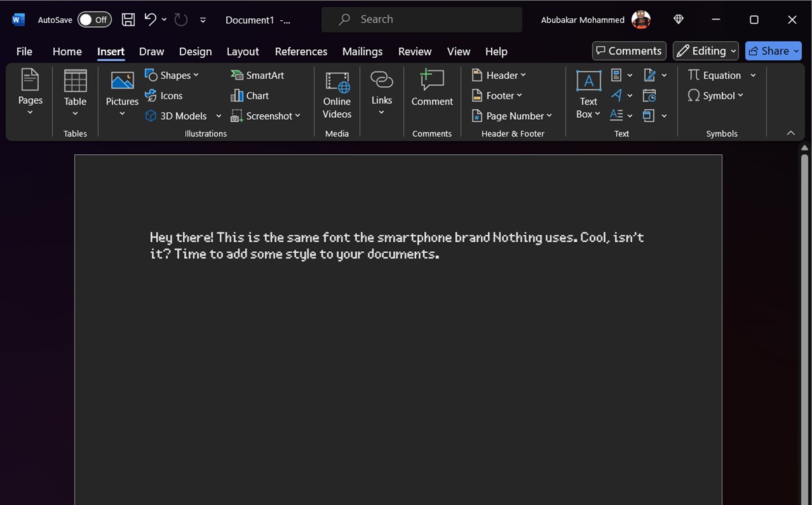Image resolution: width=812 pixels, height=505 pixels.
Task: Insert an embedded Object
Action: pyautogui.click(x=648, y=115)
